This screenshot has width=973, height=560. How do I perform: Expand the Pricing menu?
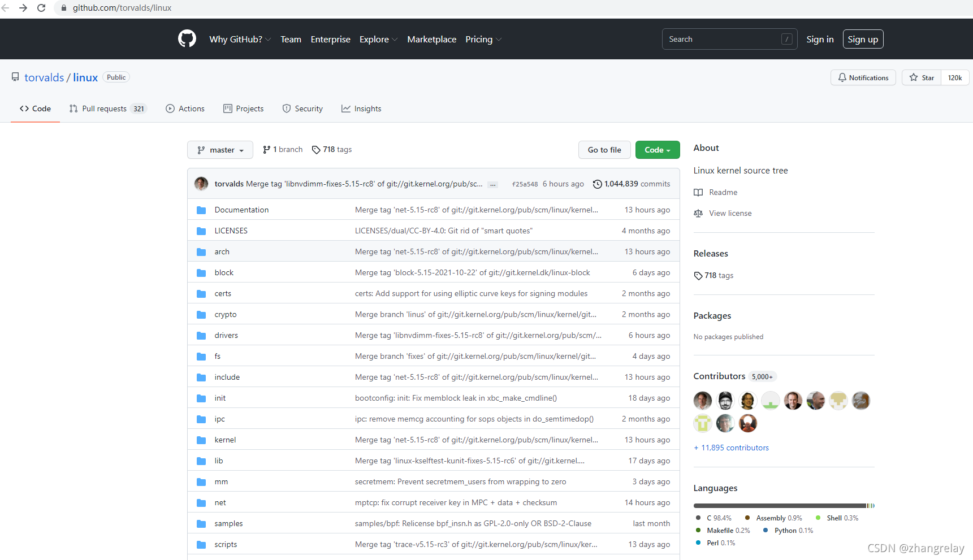(483, 39)
